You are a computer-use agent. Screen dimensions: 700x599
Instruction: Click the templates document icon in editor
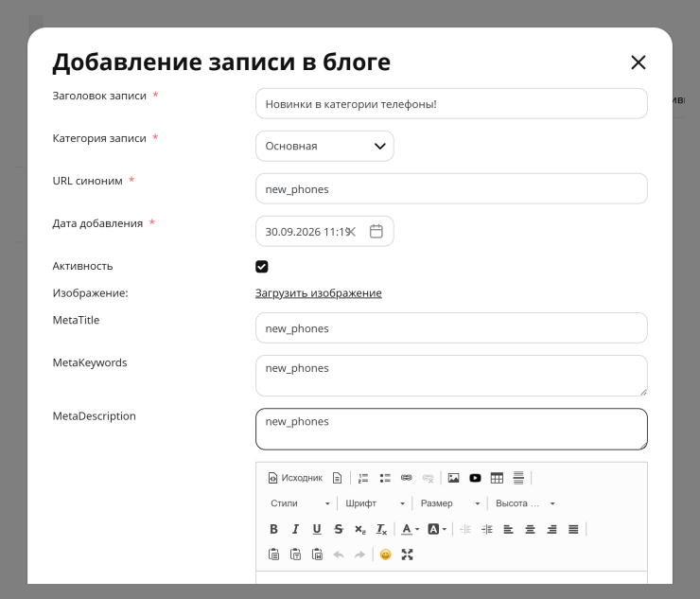[x=337, y=478]
